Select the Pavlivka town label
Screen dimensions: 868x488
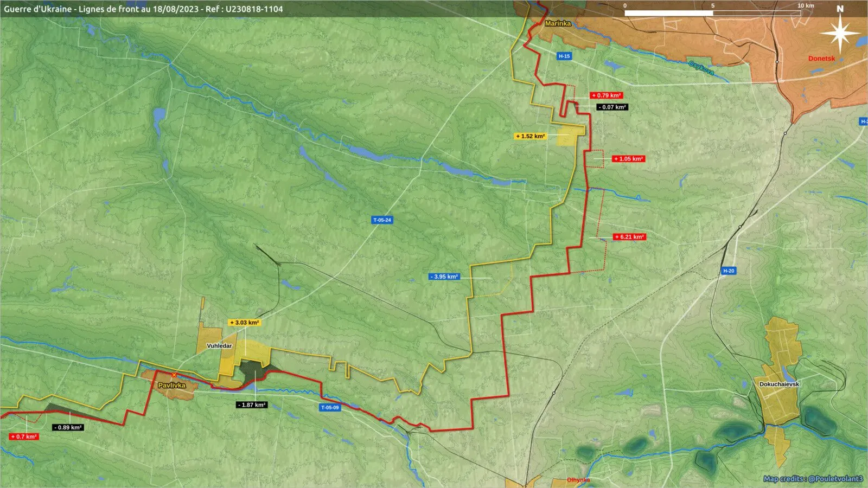[x=171, y=386]
